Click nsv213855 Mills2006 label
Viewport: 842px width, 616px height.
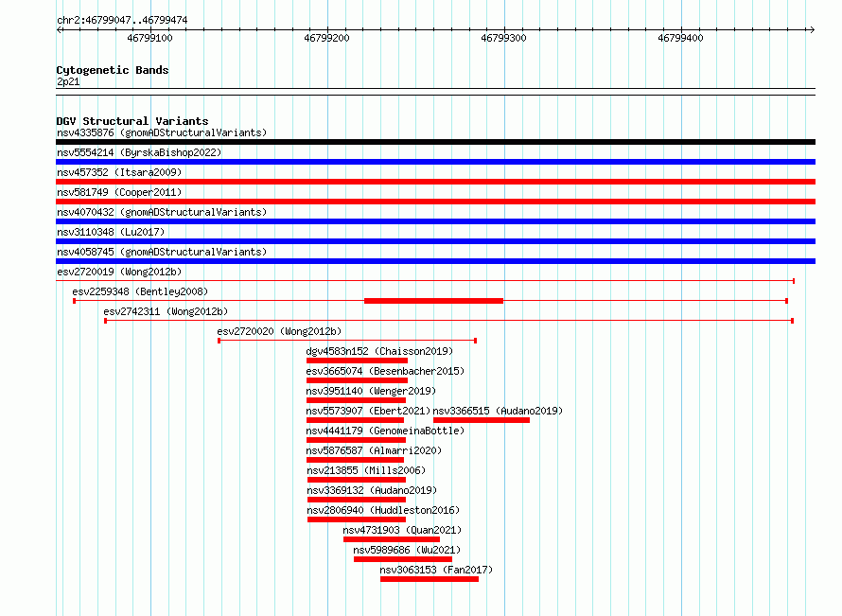[x=366, y=470]
